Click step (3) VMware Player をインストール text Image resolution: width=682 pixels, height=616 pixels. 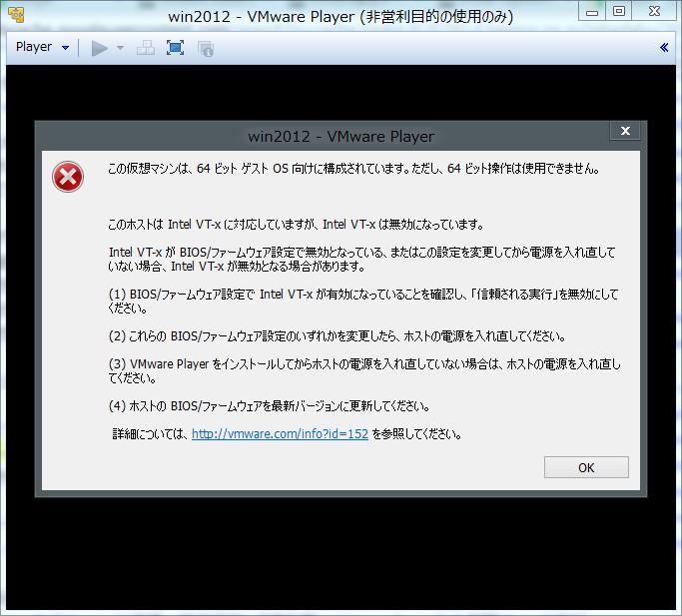click(364, 371)
